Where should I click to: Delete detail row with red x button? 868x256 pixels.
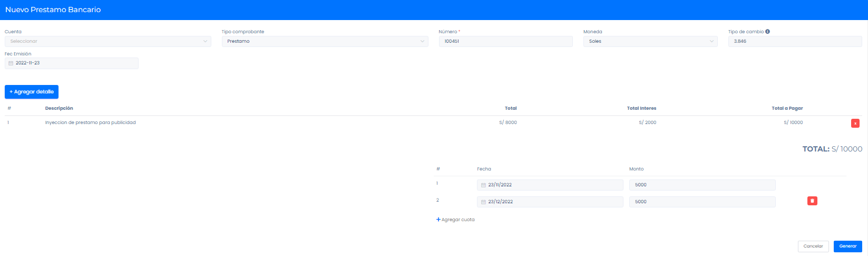click(x=855, y=123)
